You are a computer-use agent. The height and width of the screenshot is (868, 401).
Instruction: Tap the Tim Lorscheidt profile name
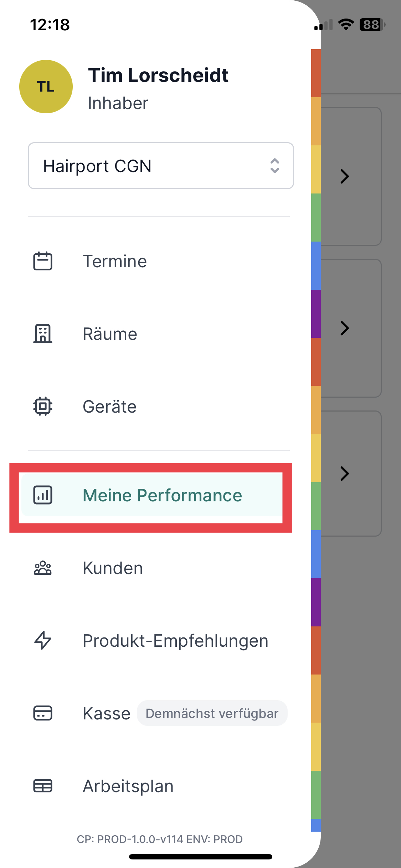coord(158,75)
